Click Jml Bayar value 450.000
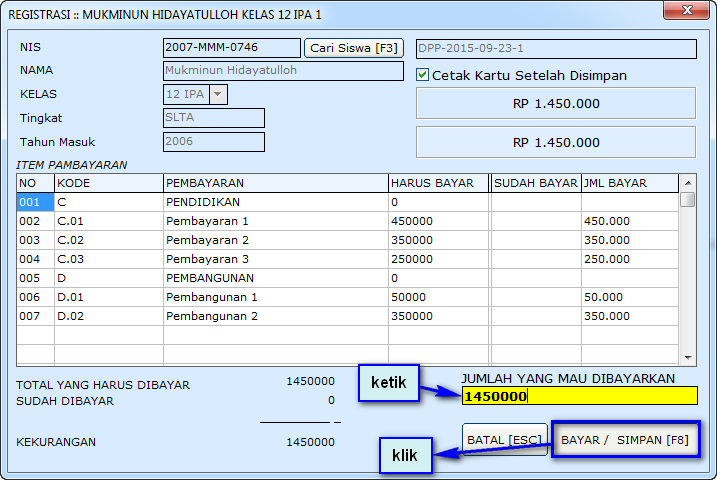 (x=630, y=221)
